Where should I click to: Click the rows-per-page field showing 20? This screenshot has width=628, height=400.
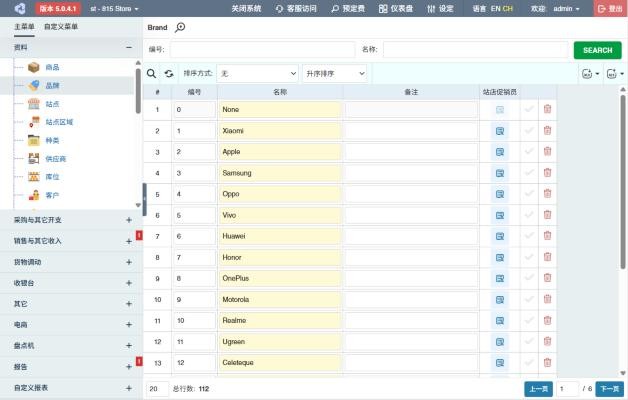click(157, 389)
